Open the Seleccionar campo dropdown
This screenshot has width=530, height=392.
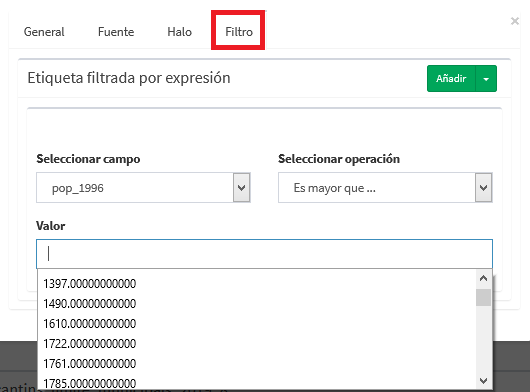[143, 188]
